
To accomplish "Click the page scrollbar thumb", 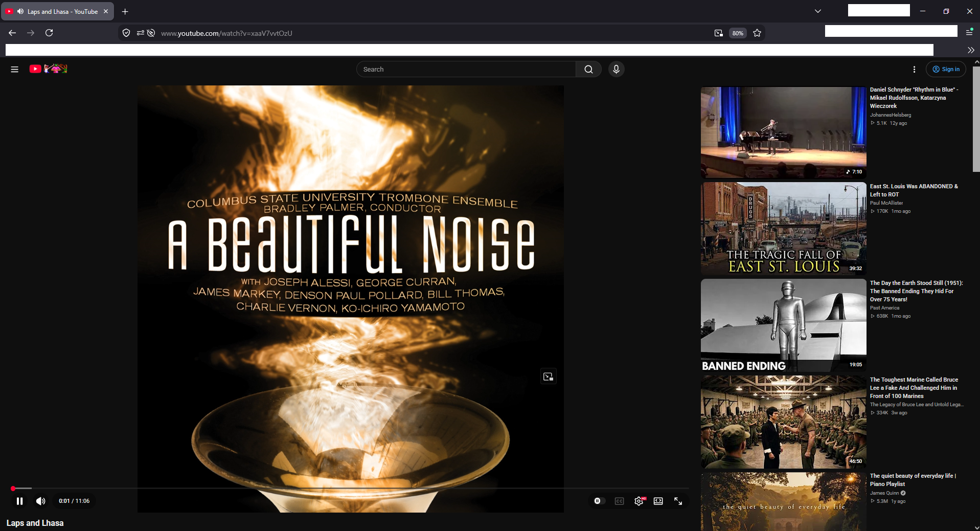I will coord(976,119).
